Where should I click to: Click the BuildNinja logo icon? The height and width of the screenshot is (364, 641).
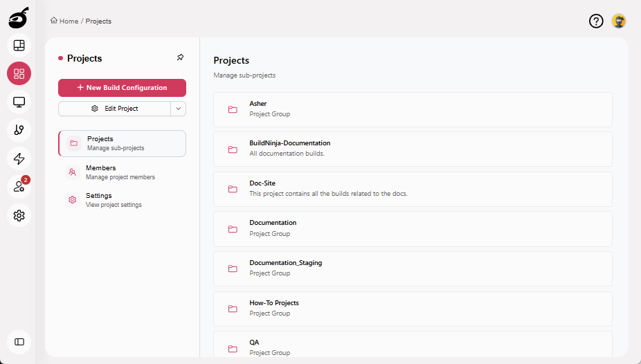coord(19,17)
